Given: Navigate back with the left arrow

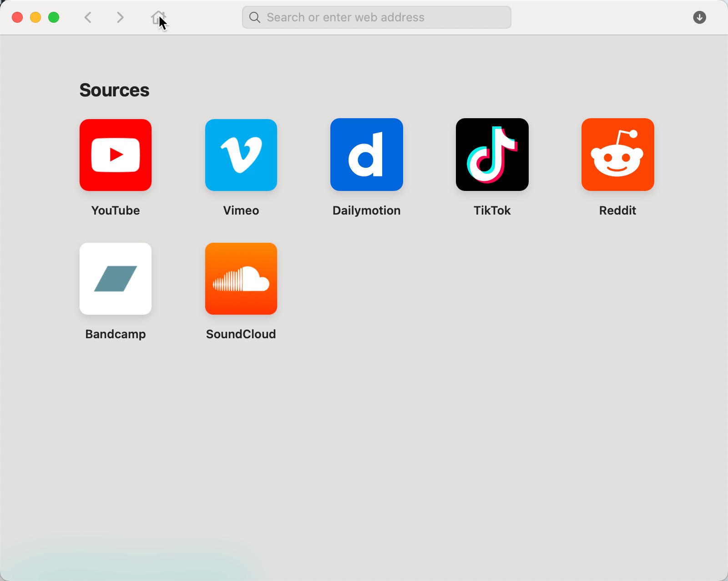Looking at the screenshot, I should [88, 18].
